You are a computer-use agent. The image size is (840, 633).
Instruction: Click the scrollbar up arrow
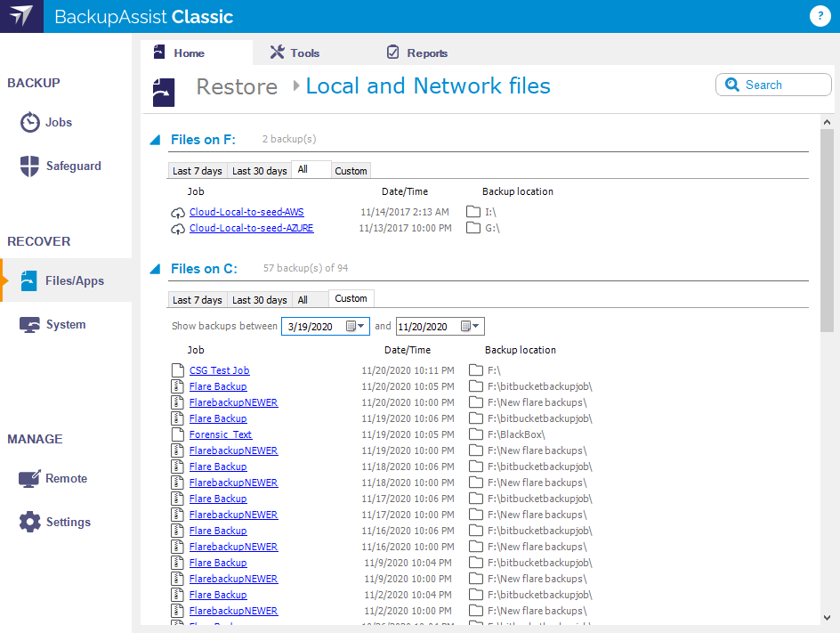(827, 122)
